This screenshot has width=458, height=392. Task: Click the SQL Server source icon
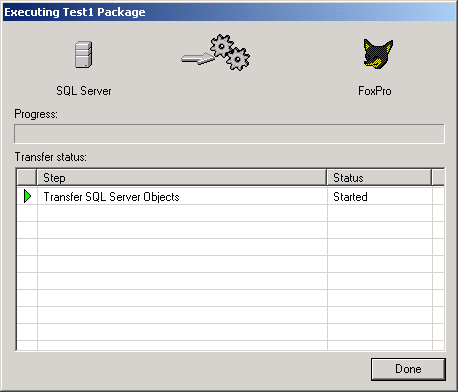[x=83, y=54]
